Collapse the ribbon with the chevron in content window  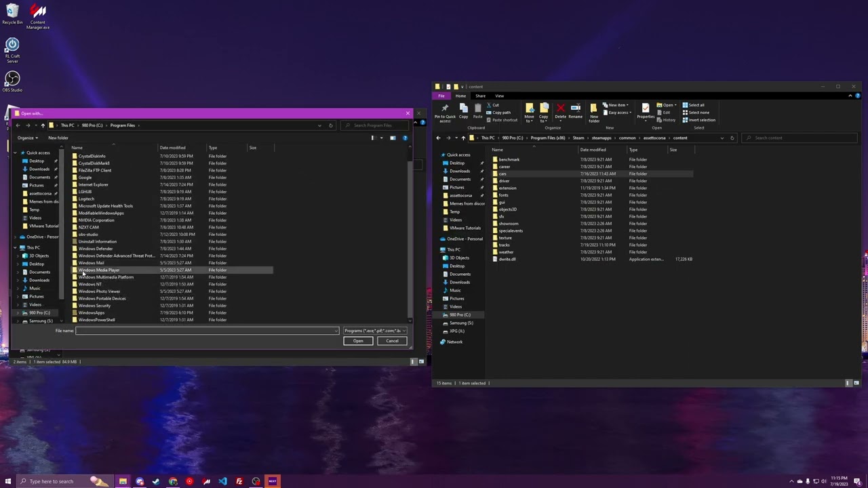(x=850, y=96)
